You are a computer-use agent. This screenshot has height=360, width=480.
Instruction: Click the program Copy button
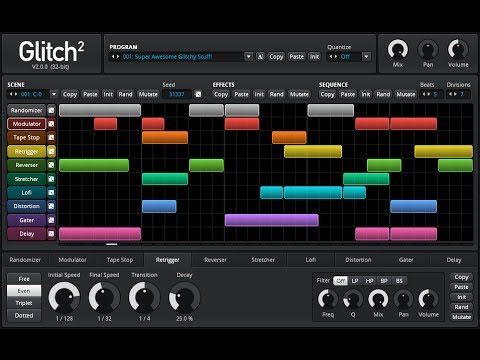click(x=276, y=57)
